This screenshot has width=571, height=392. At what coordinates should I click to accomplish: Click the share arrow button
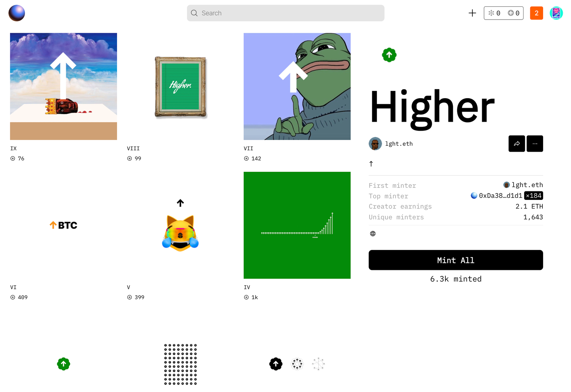coord(516,144)
